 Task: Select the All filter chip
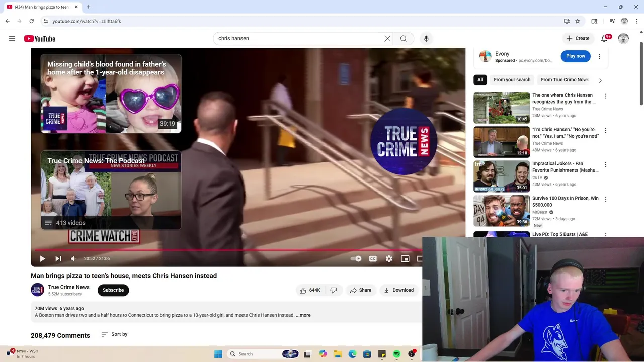point(480,80)
